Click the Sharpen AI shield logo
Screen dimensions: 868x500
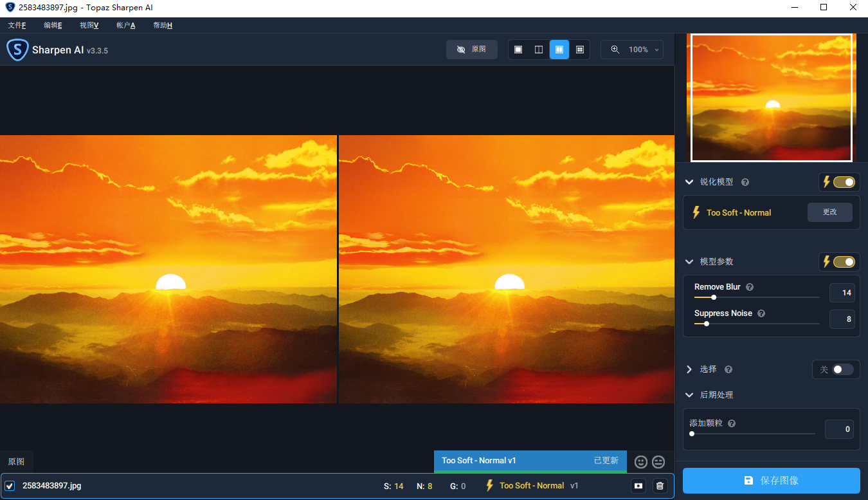tap(17, 50)
